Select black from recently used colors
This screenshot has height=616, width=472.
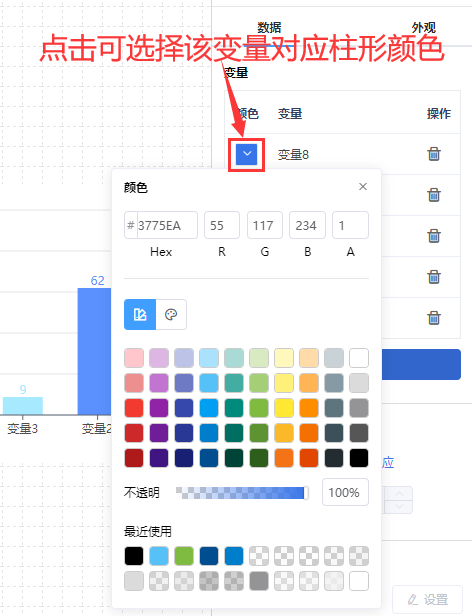134,556
